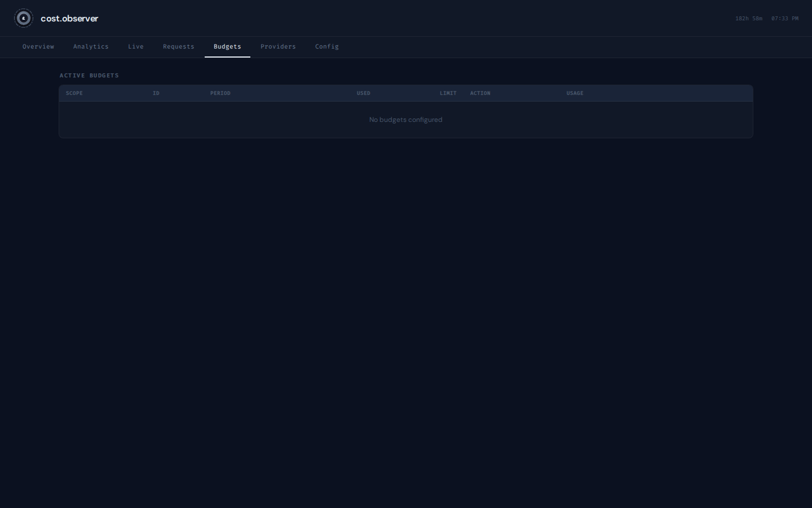The height and width of the screenshot is (508, 812).
Task: Click the USED column header
Action: point(364,93)
